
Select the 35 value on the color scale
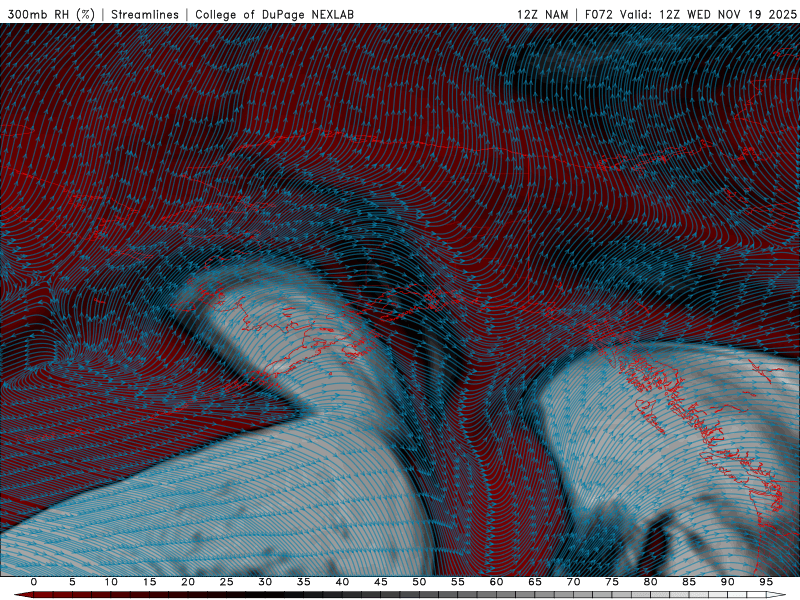[x=304, y=582]
